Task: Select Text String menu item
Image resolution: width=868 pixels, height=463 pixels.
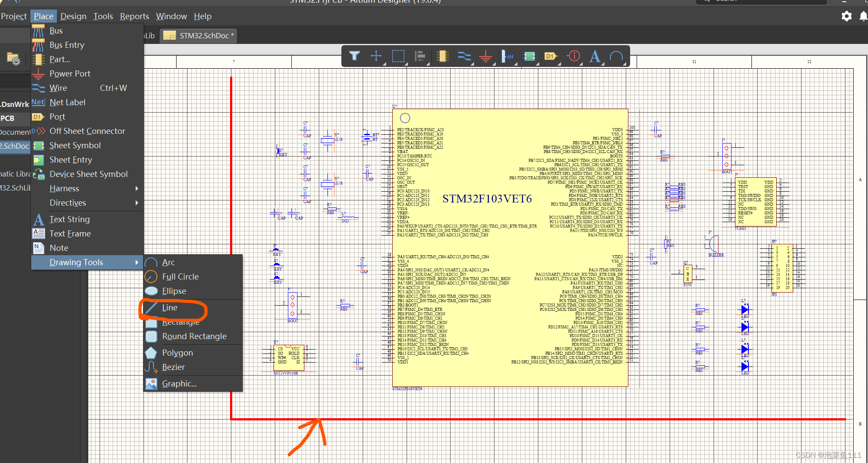Action: pyautogui.click(x=87, y=219)
